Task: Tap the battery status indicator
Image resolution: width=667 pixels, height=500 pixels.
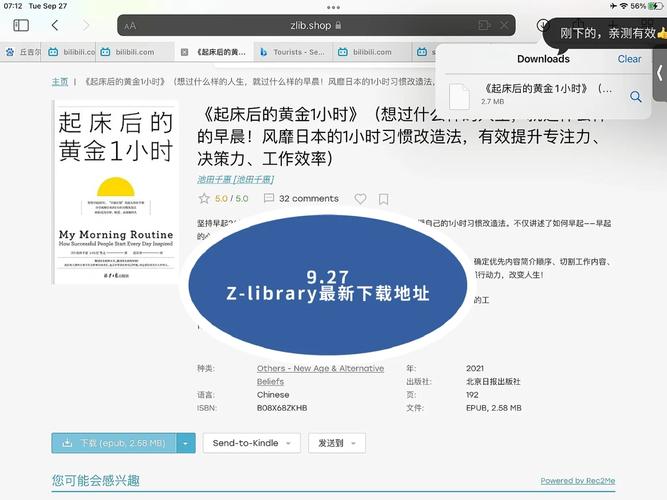Action: coord(656,6)
